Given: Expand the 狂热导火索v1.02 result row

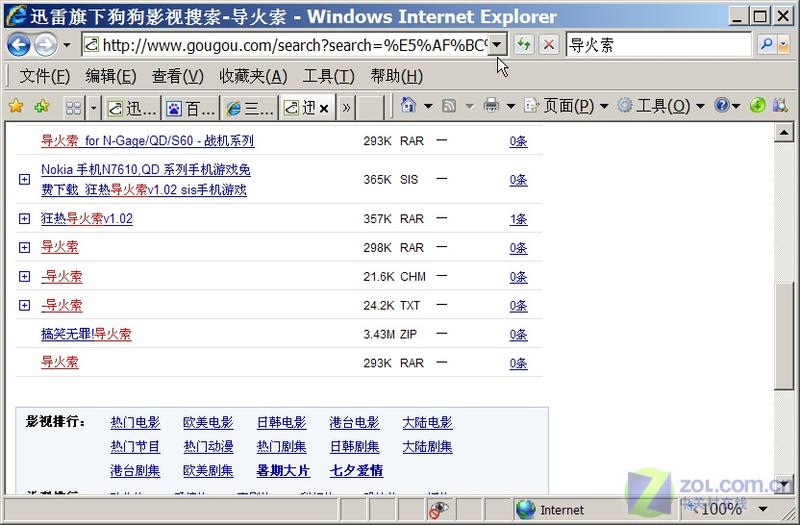Looking at the screenshot, I should click(x=24, y=218).
